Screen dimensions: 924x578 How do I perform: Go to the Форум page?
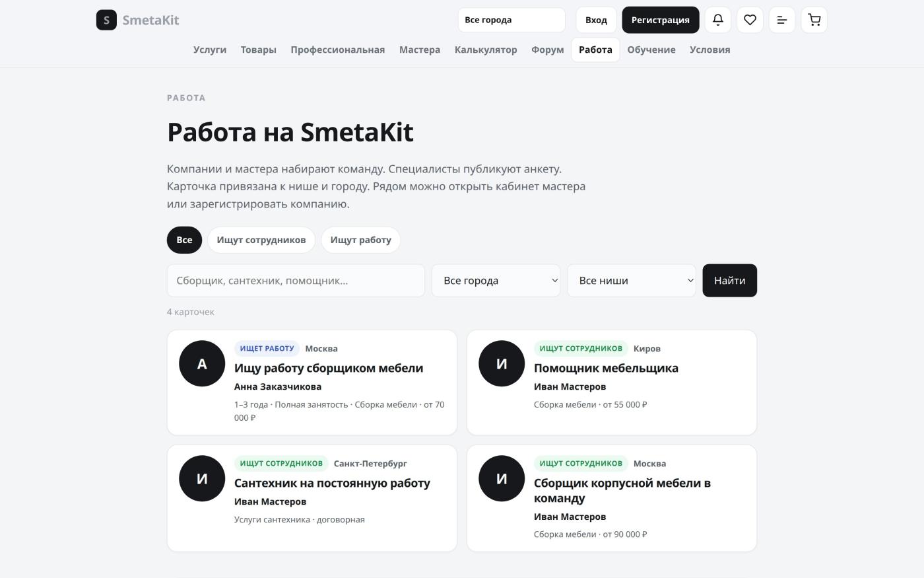point(548,50)
